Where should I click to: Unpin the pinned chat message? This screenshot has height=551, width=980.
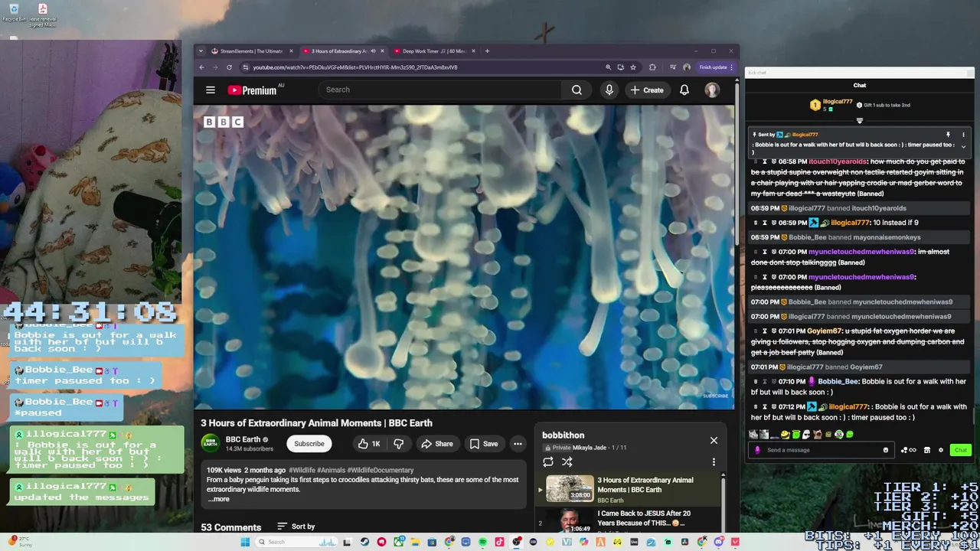pos(948,135)
